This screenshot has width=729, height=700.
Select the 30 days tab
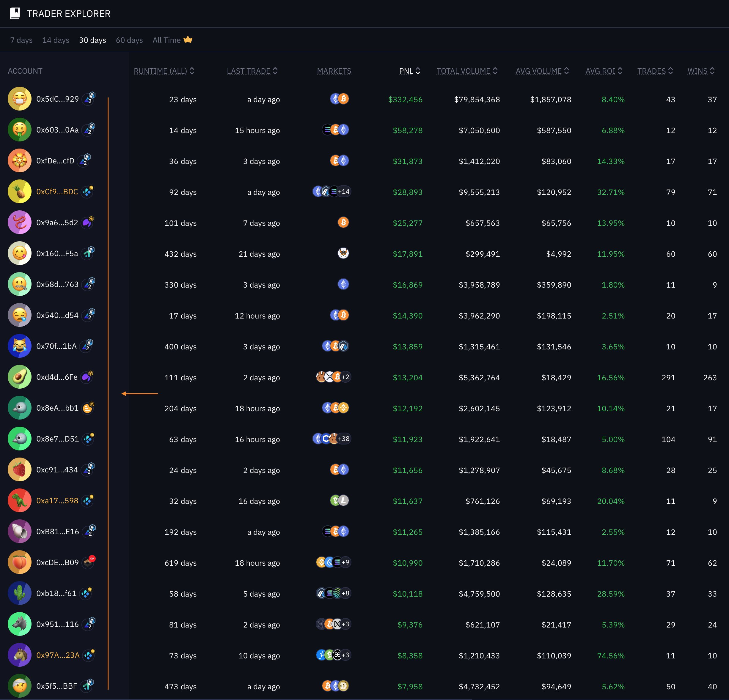pos(93,40)
